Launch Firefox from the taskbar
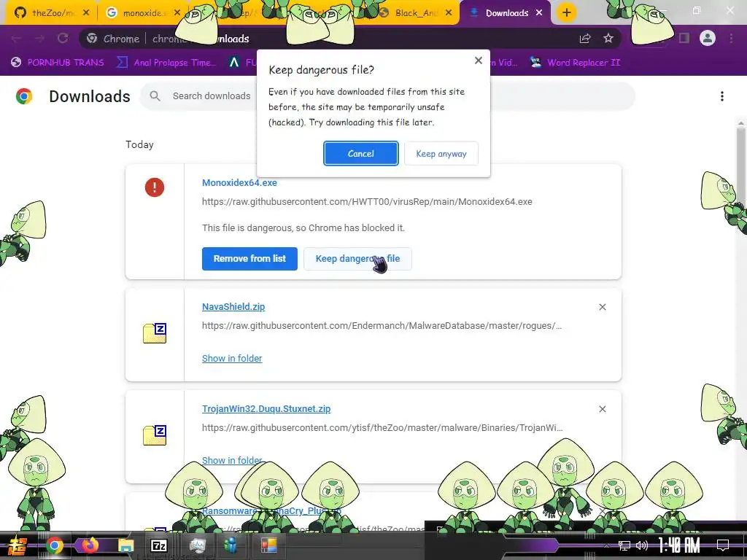 click(x=89, y=545)
